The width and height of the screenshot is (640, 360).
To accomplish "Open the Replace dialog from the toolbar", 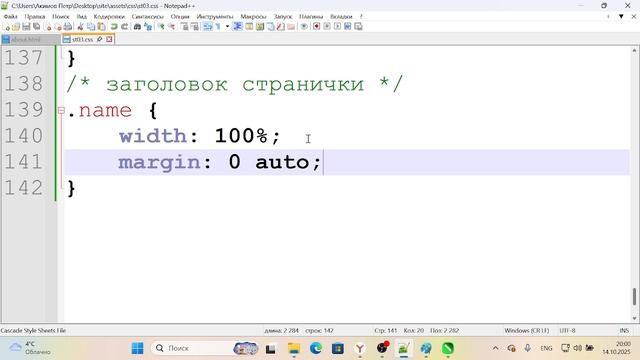I will (x=148, y=27).
